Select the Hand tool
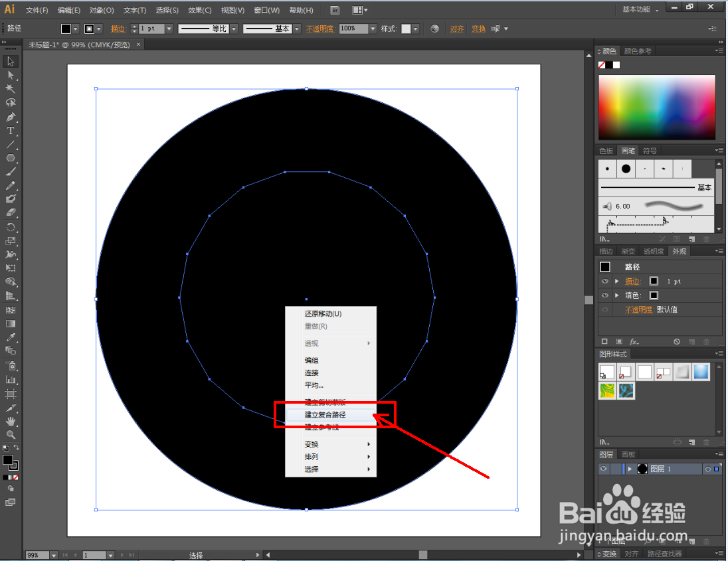The image size is (728, 561). click(x=11, y=422)
